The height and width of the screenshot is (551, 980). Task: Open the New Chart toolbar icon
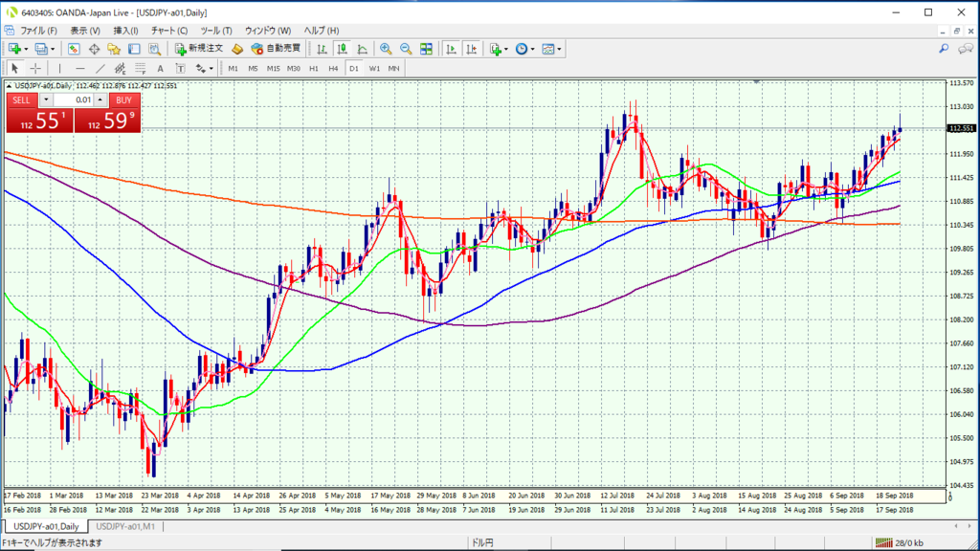pyautogui.click(x=14, y=49)
